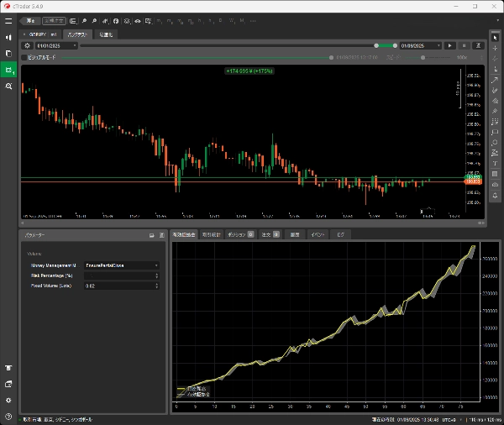Click the skip-to-end backtest button

point(478,45)
